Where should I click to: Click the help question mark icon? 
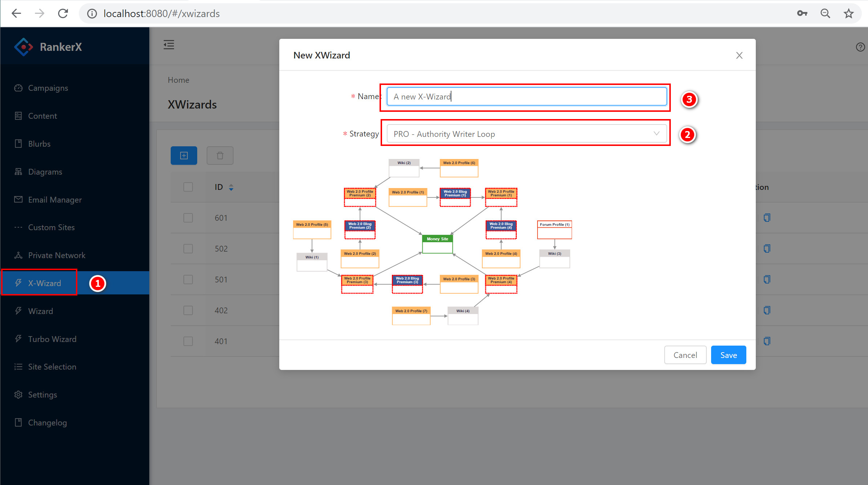coord(860,47)
